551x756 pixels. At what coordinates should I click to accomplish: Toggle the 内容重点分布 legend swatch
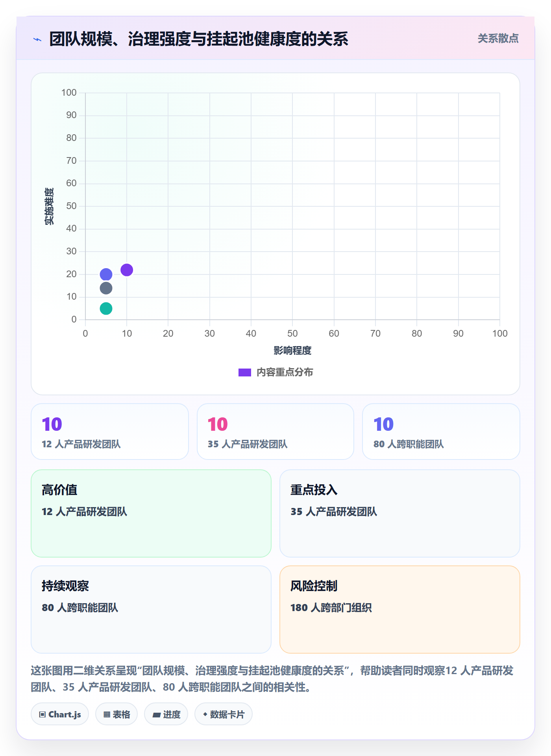245,372
